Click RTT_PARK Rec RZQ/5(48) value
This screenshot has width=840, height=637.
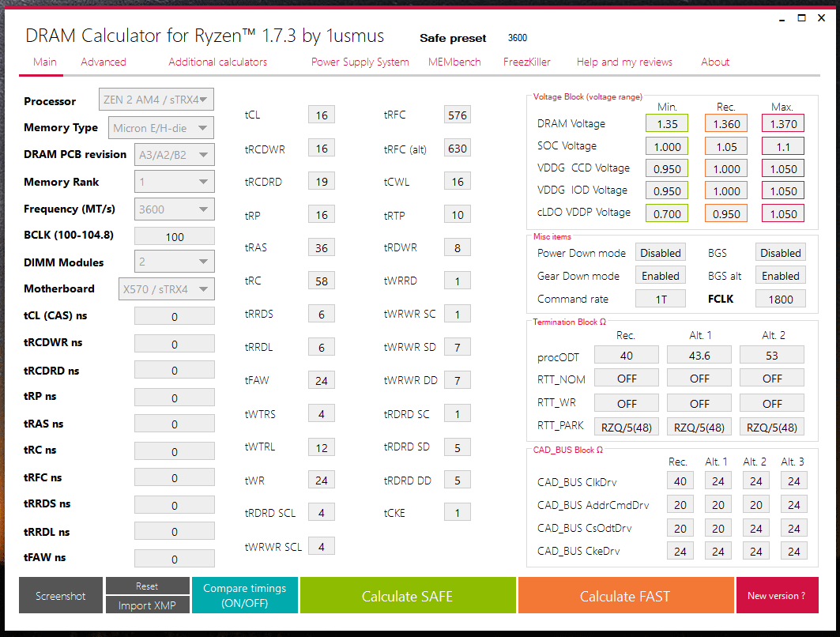point(627,427)
